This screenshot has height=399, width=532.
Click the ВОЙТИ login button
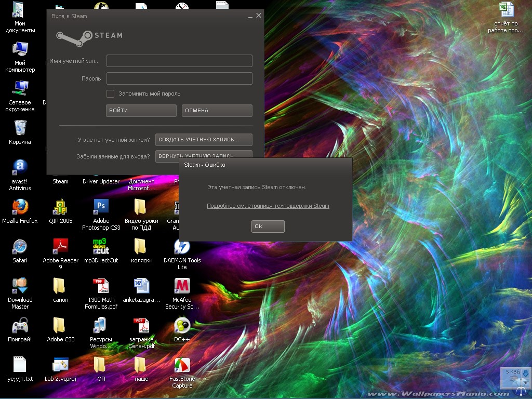tap(141, 111)
